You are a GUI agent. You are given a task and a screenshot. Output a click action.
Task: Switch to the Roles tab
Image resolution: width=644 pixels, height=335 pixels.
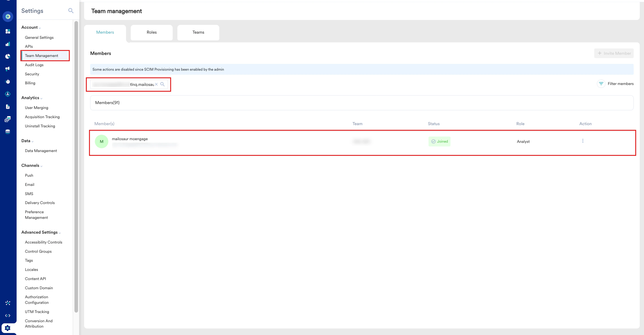pos(151,32)
